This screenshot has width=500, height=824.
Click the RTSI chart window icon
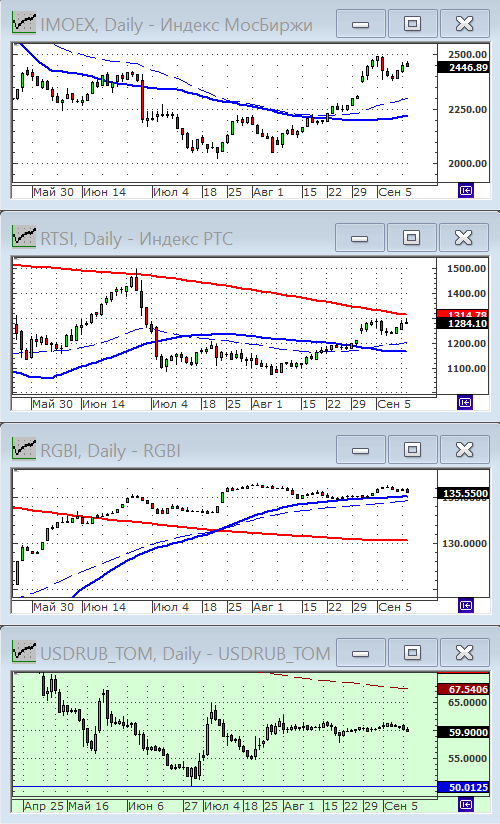coord(24,238)
